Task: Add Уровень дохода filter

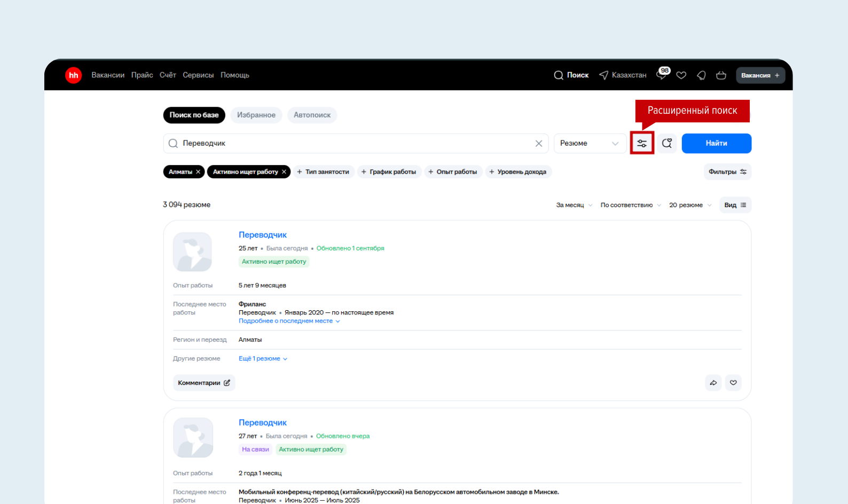Action: [x=518, y=172]
